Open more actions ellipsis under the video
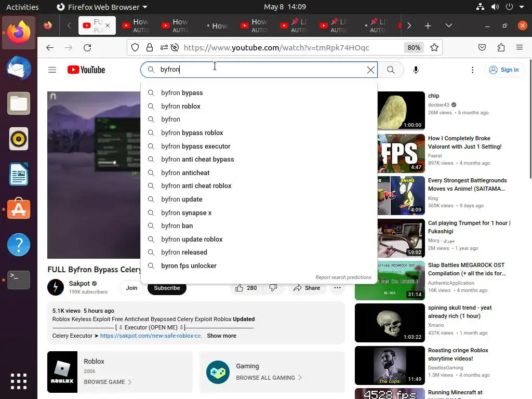This screenshot has height=399, width=532. point(337,288)
